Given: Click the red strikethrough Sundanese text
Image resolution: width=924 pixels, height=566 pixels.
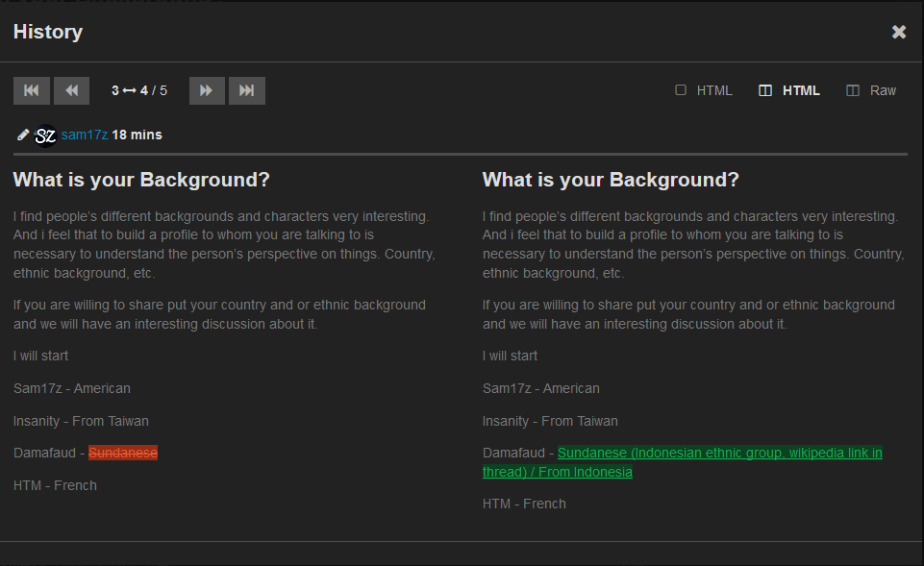Looking at the screenshot, I should coord(123,454).
